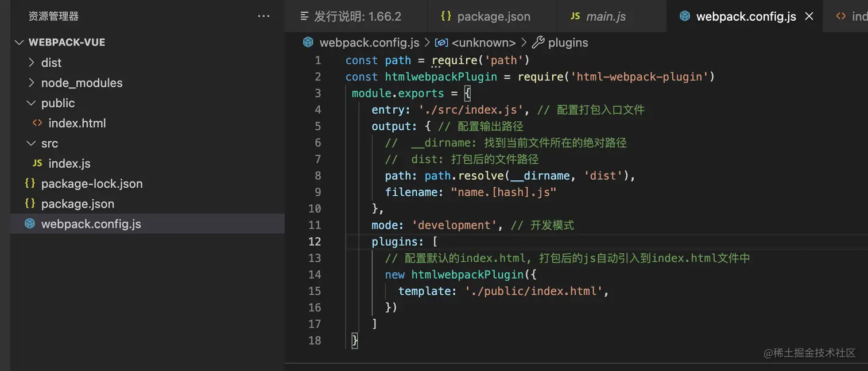868x371 pixels.
Task: Click JS icon on main.js tab
Action: coord(575,16)
